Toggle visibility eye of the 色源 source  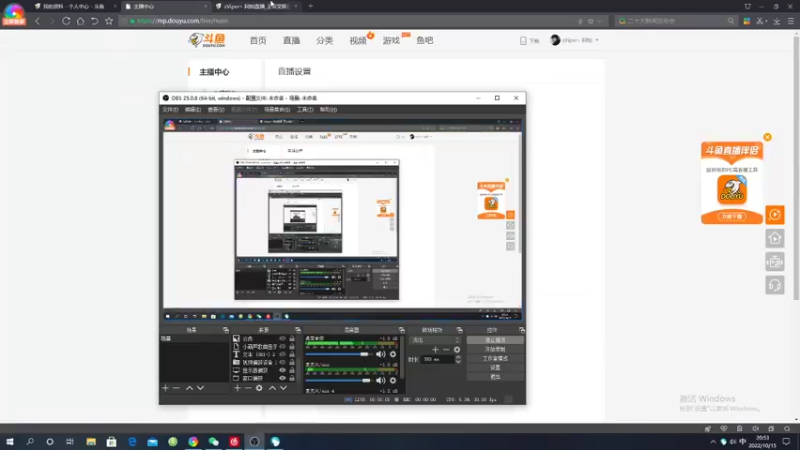[282, 339]
